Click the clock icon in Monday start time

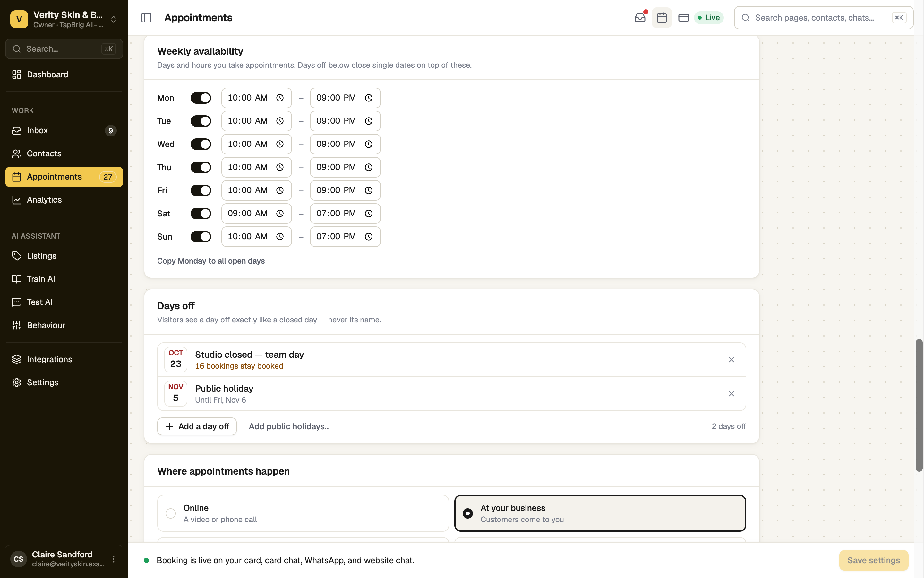280,98
